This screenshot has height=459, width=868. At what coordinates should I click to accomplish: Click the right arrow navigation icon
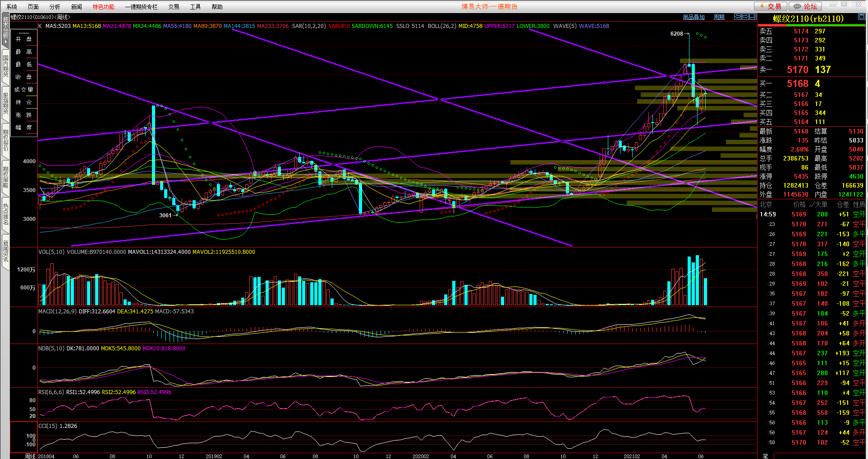pos(745,17)
